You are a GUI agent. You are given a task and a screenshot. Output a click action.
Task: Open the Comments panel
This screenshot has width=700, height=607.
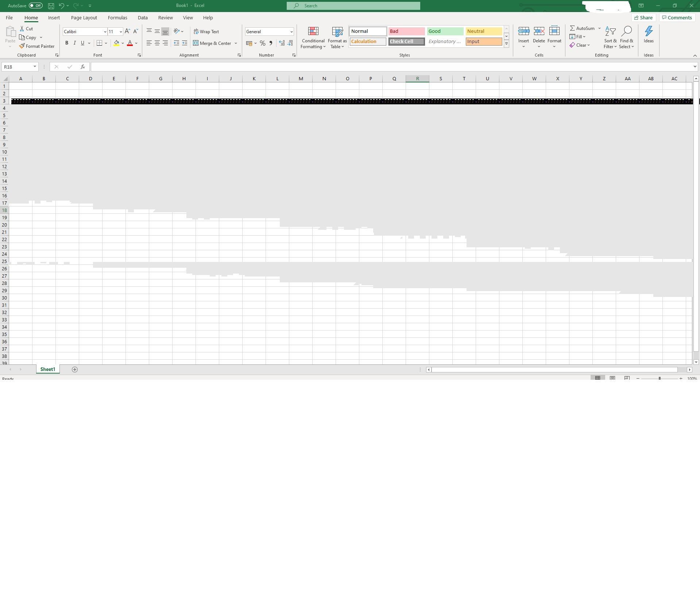point(677,18)
